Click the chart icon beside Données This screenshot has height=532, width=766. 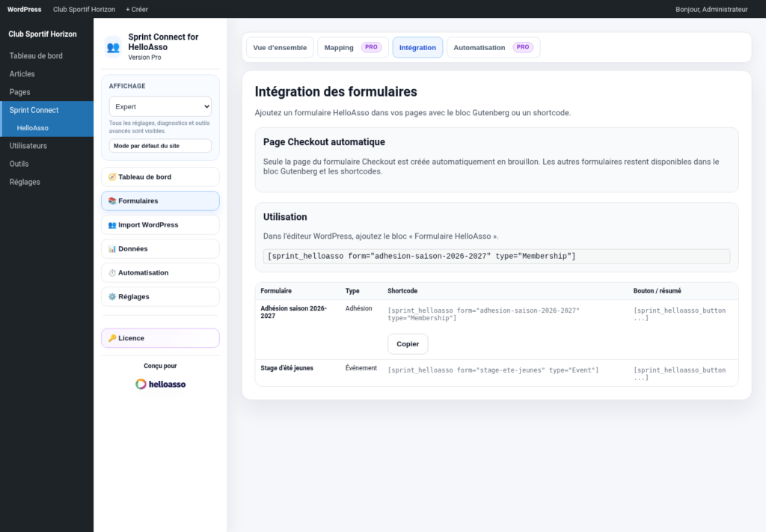point(112,248)
